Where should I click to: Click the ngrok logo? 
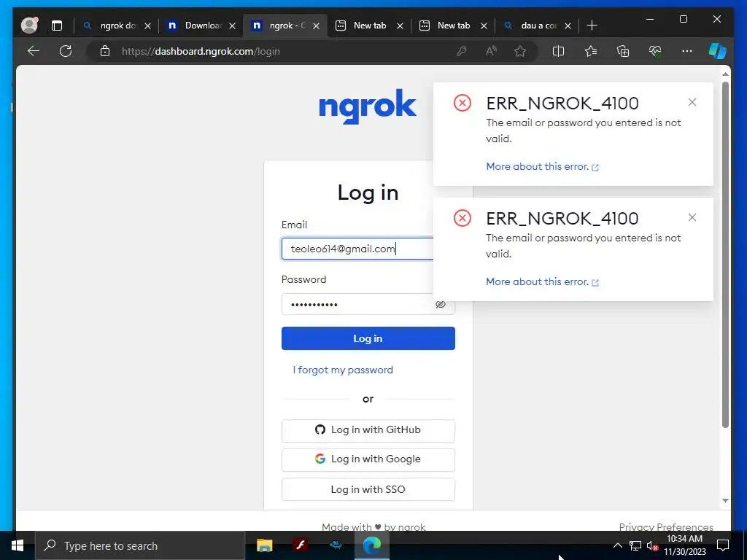click(368, 106)
